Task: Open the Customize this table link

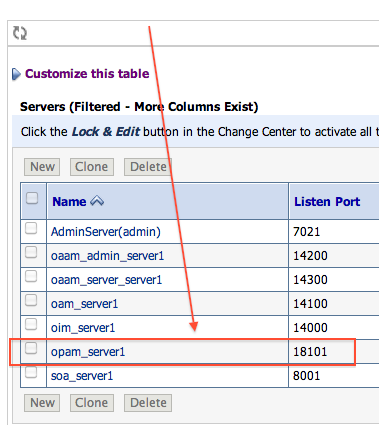Action: click(x=87, y=74)
